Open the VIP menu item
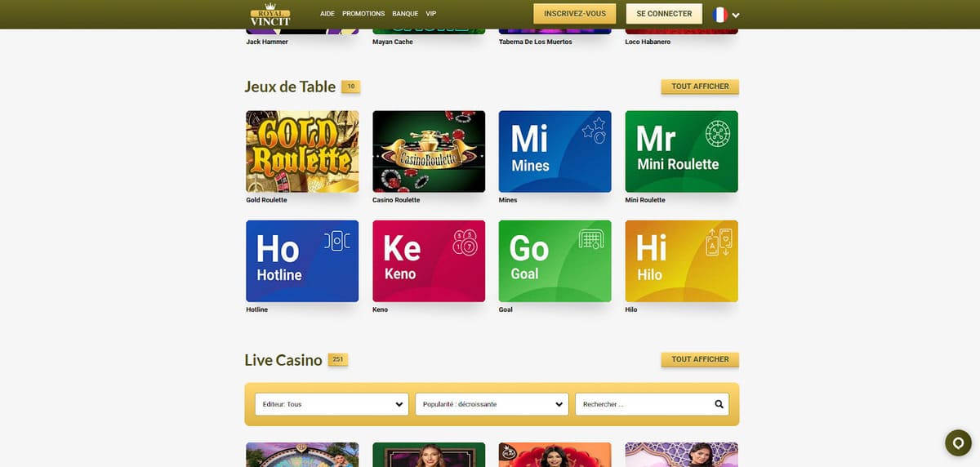 [431, 14]
